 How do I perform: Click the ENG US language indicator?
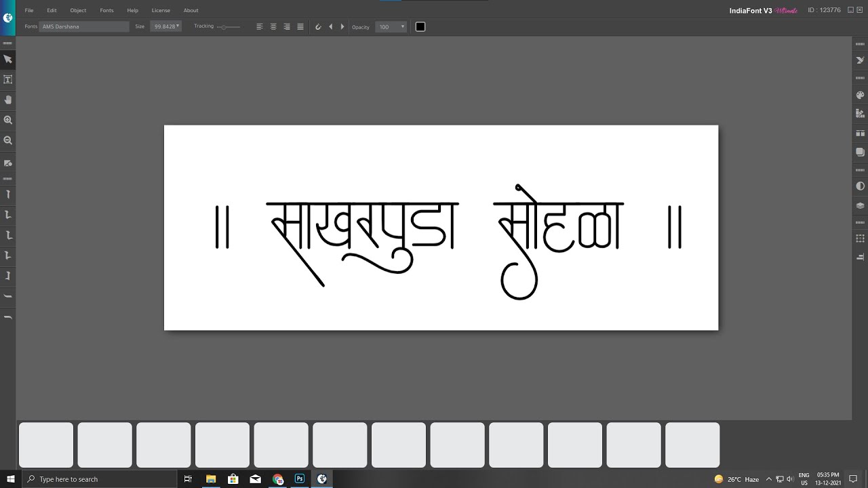(804, 479)
